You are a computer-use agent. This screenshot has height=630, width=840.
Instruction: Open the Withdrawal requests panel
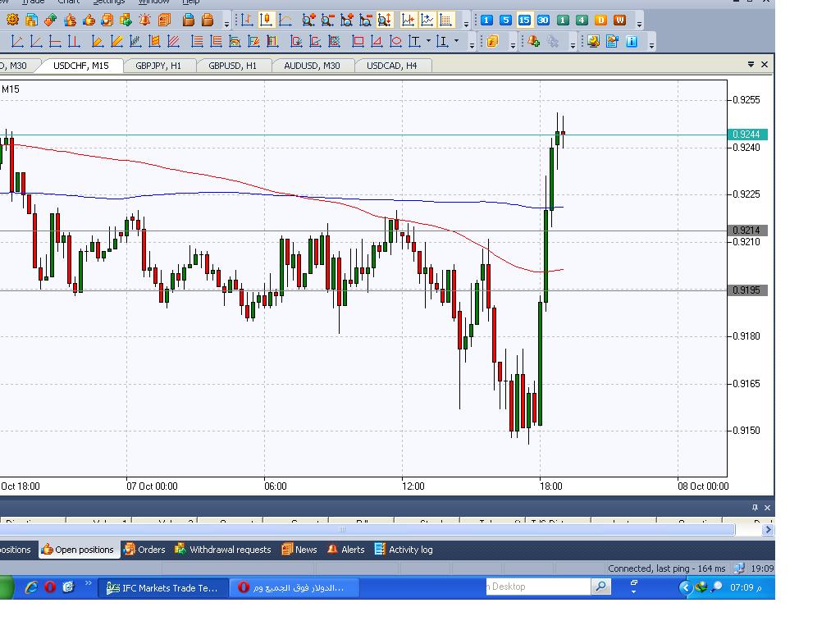click(x=222, y=550)
